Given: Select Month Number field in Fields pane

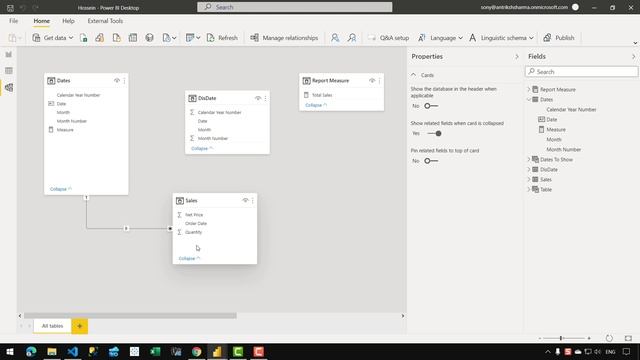Looking at the screenshot, I should pyautogui.click(x=563, y=149).
